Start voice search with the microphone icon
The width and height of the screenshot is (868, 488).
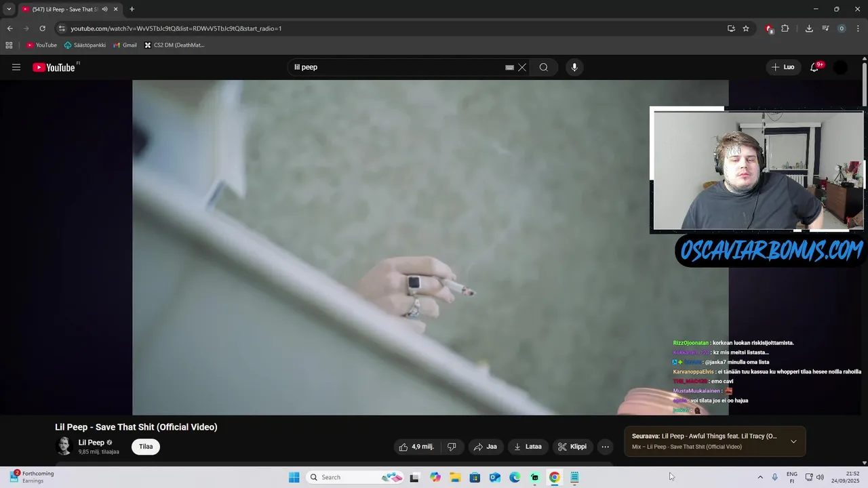pyautogui.click(x=574, y=67)
